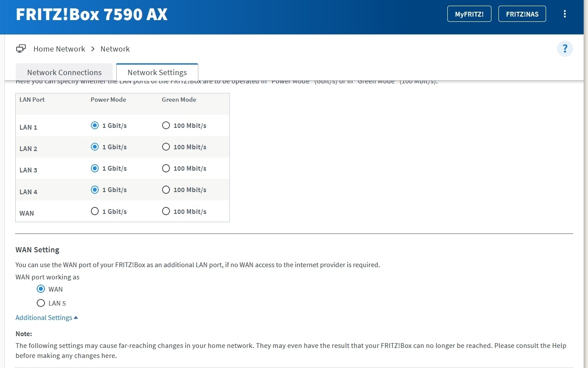Click the Power Mode column header
588x368 pixels.
coord(108,100)
